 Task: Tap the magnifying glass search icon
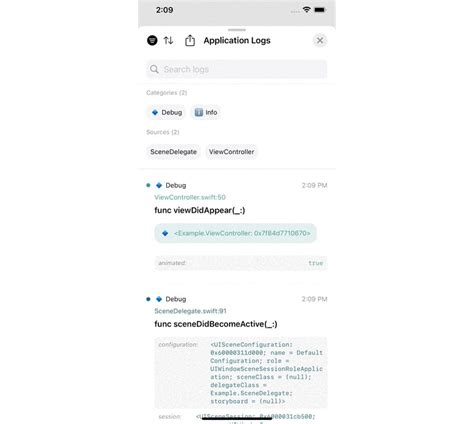[x=154, y=69]
